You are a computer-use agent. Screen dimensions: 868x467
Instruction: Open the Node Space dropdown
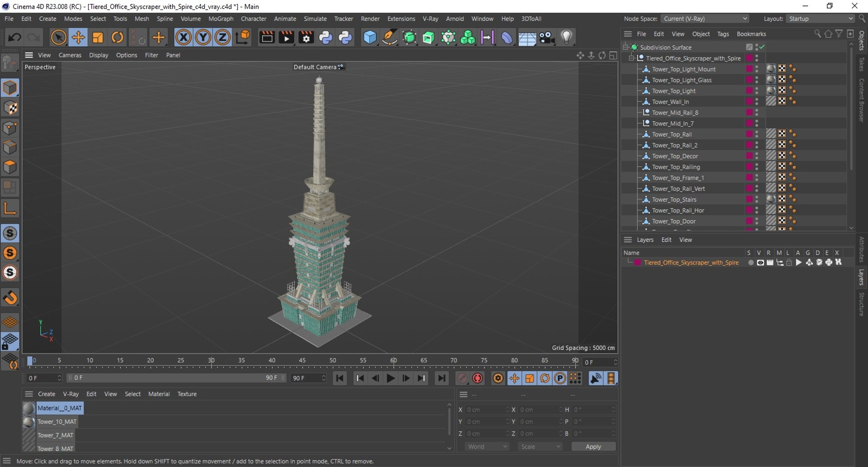click(704, 19)
